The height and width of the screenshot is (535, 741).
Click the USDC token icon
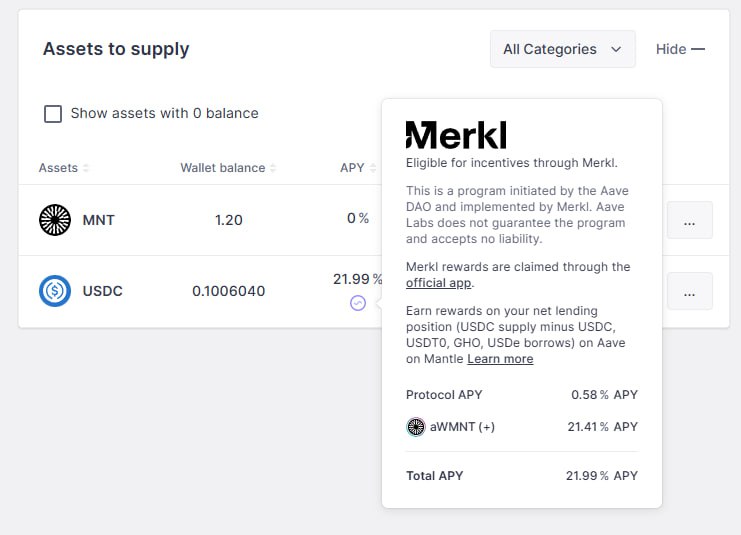[55, 291]
